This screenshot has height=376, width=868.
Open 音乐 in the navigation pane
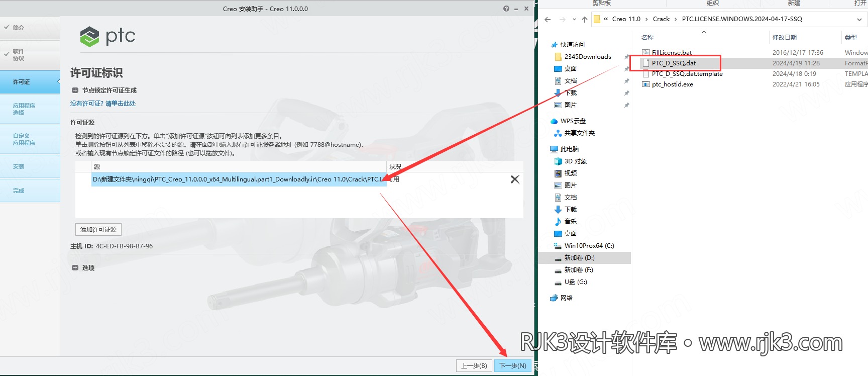[571, 222]
